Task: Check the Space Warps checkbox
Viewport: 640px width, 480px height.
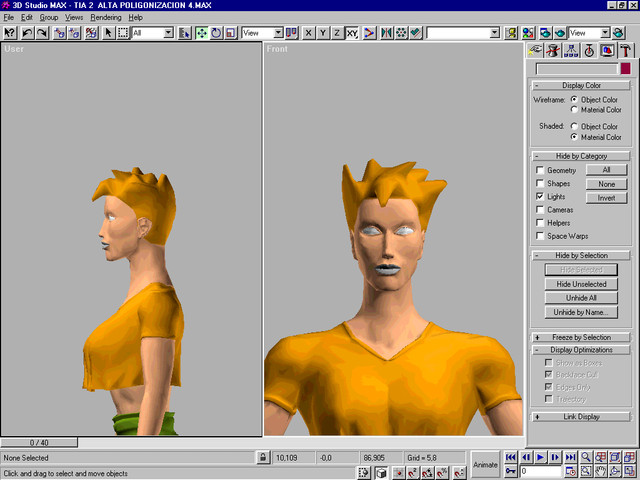Action: tap(540, 236)
